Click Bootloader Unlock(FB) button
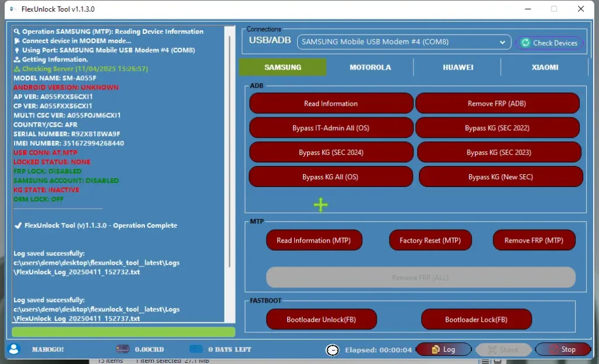The width and height of the screenshot is (599, 364). [x=321, y=320]
